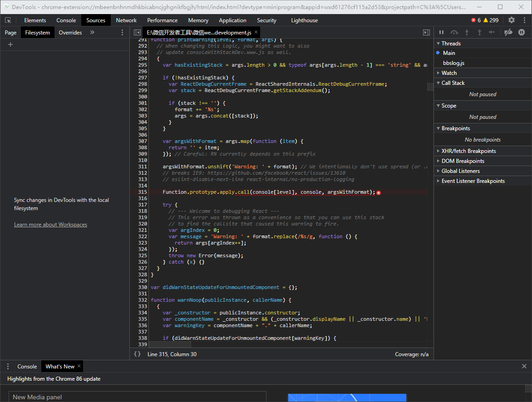Click the step over debugger icon

454,32
